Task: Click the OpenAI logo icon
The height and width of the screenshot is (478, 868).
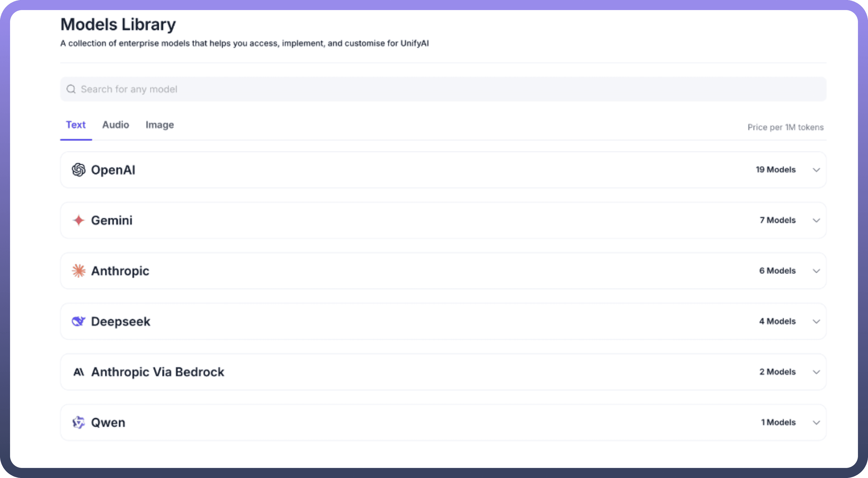Action: click(x=78, y=170)
